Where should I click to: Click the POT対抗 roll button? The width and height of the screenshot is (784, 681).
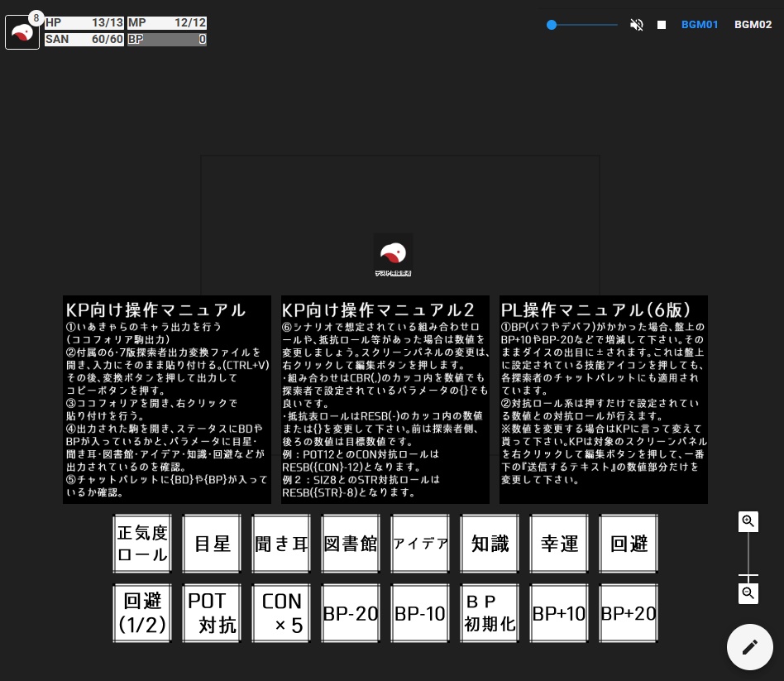[212, 613]
